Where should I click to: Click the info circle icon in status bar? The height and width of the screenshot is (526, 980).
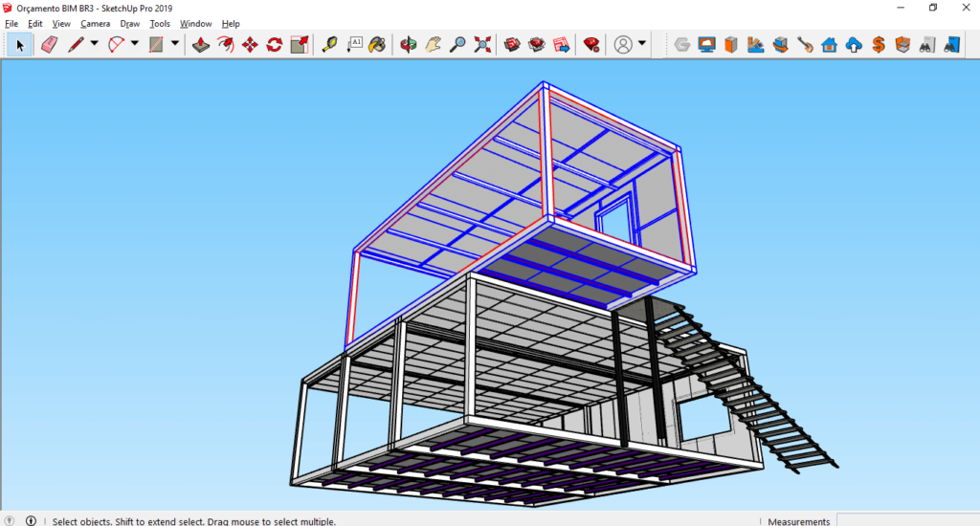[31, 520]
